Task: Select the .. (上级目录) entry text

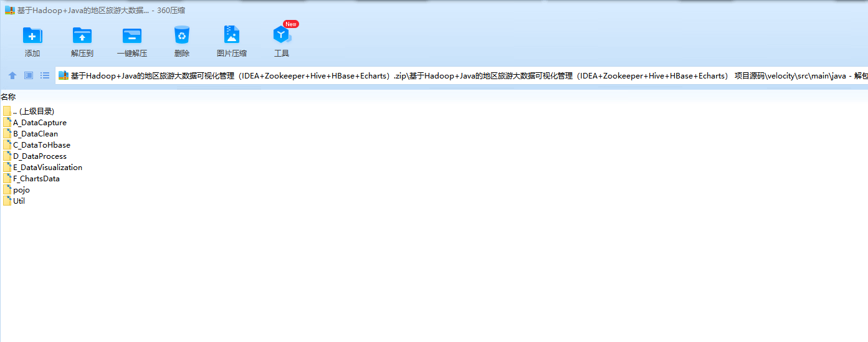Action: (34, 112)
